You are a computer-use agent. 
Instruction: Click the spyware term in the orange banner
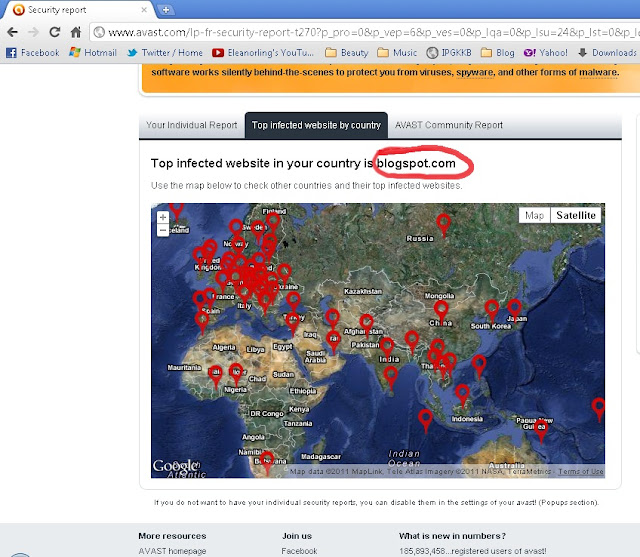(475, 73)
